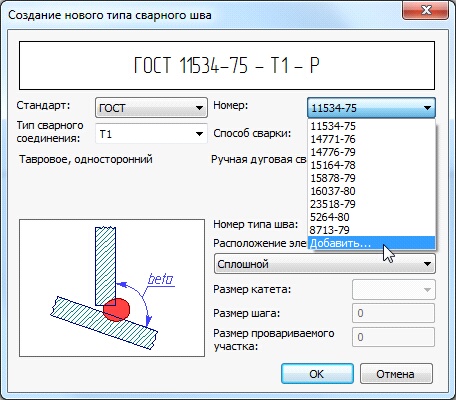This screenshot has height=400, width=456.
Task: Open the Стандарт ГОСТ dropdown
Action: coord(151,107)
